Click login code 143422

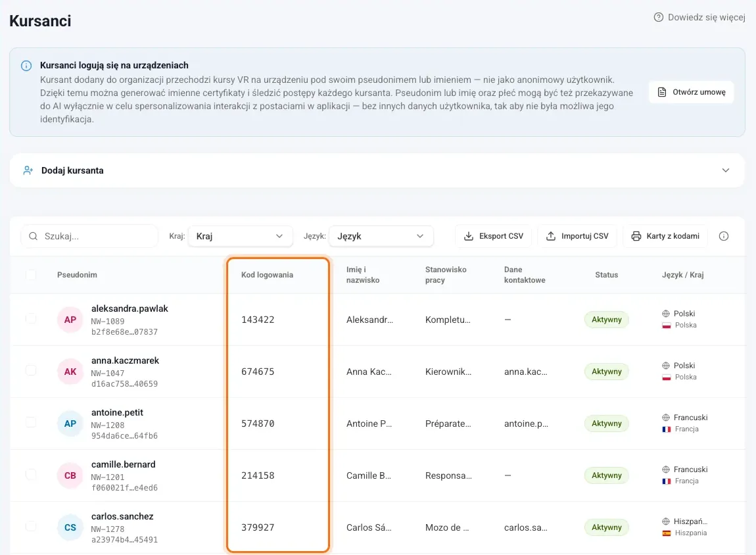[258, 320]
